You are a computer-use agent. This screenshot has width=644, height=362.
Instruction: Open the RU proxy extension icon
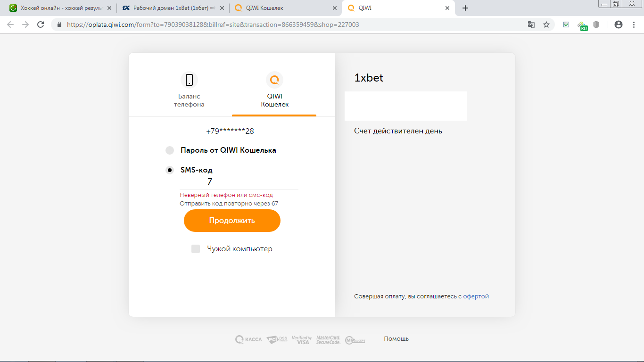(583, 25)
